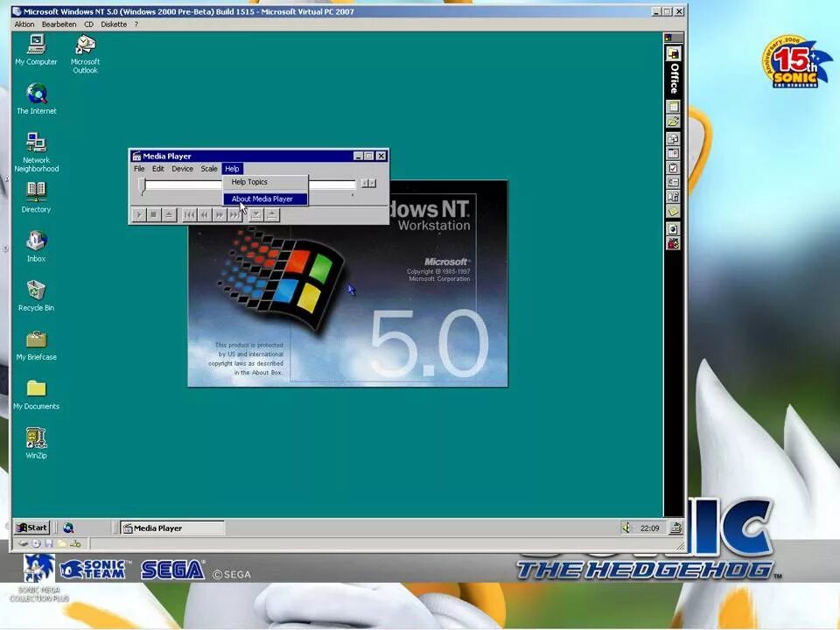Select About Media Player menu entry

click(x=265, y=199)
